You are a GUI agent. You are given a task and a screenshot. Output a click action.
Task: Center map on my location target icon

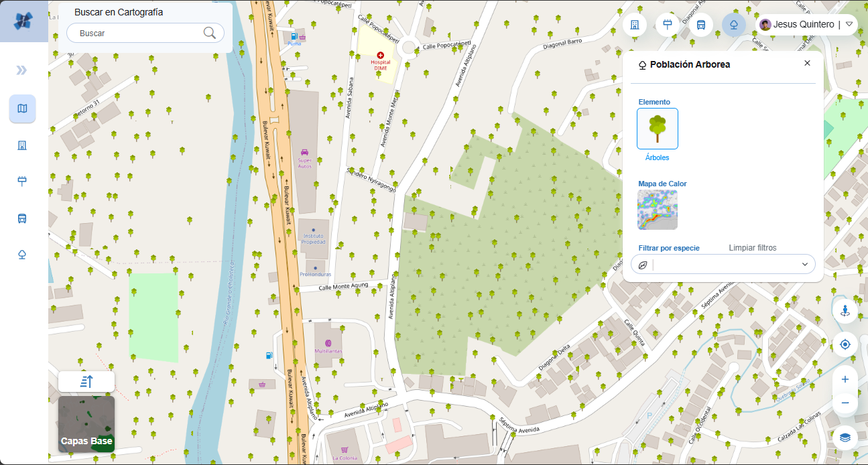pyautogui.click(x=845, y=344)
